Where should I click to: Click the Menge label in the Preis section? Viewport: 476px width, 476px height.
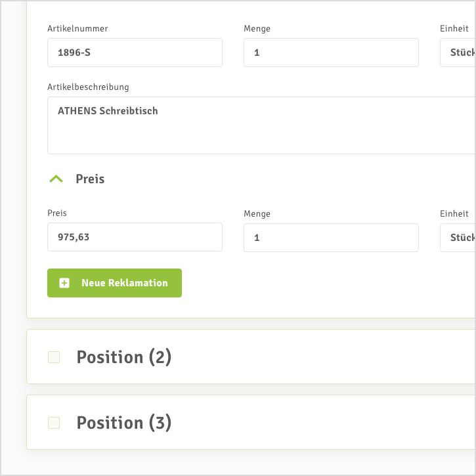coord(257,213)
